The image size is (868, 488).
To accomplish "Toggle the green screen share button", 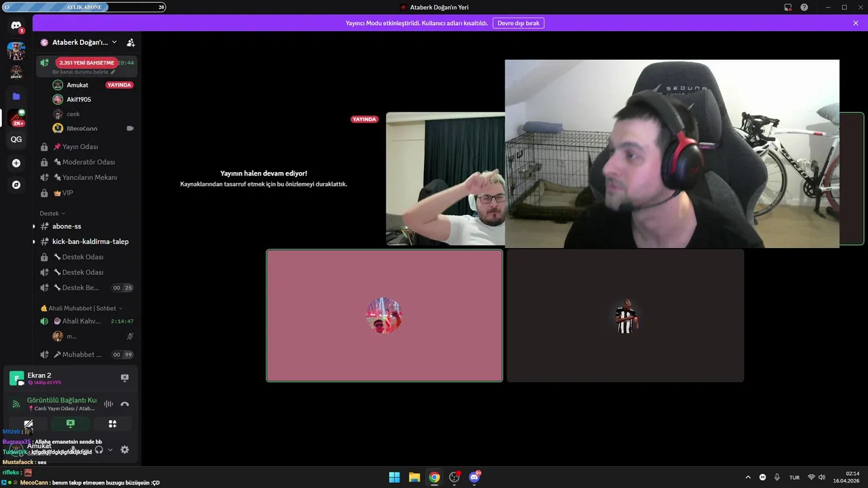I will [71, 424].
